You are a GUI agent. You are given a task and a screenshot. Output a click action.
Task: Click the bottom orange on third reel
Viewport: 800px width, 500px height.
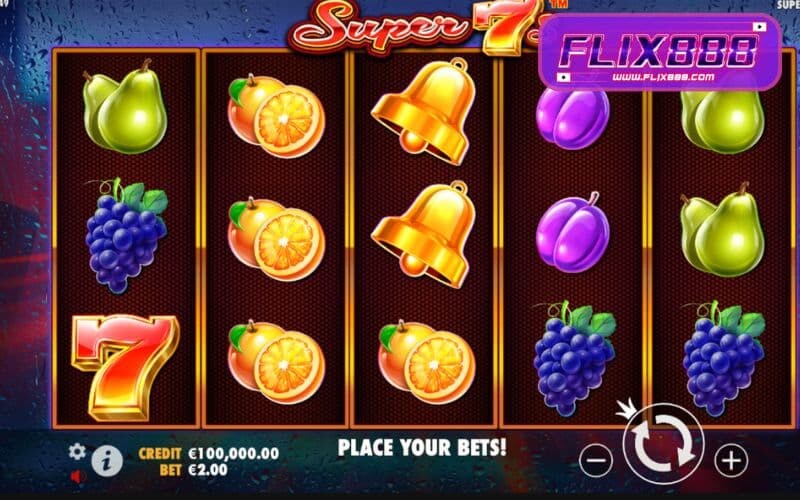click(427, 362)
